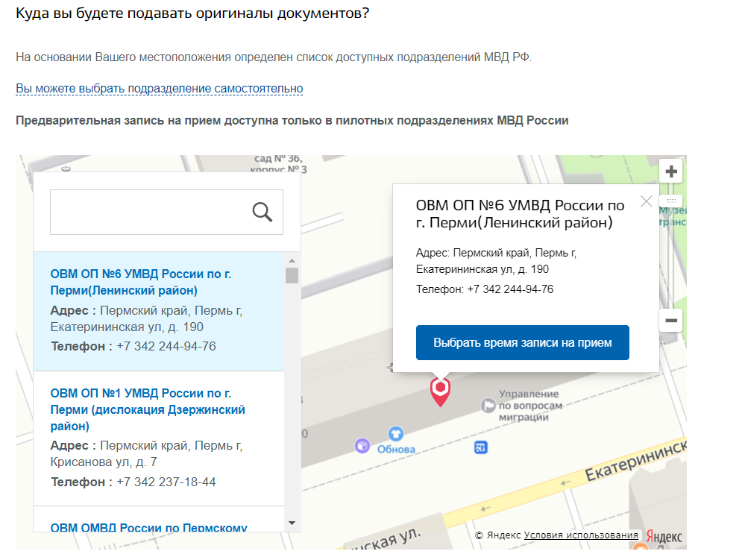Zoom out the map with minus button
745x560 pixels.
click(671, 321)
